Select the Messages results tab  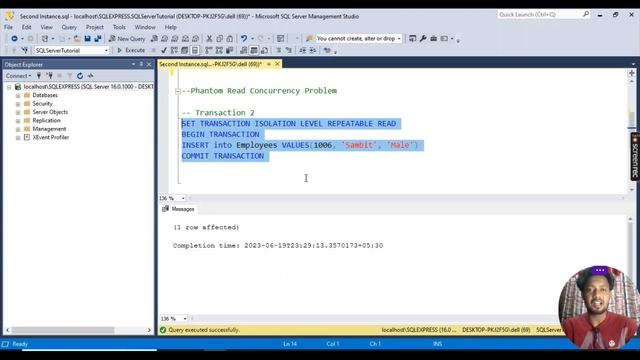point(179,209)
